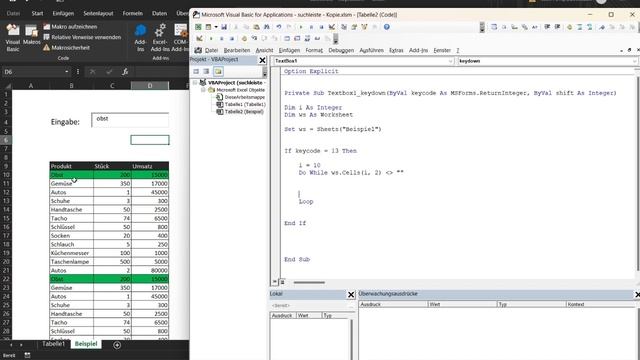The height and width of the screenshot is (360, 640).
Task: Open the keydown procedure dropdown
Action: click(x=635, y=61)
